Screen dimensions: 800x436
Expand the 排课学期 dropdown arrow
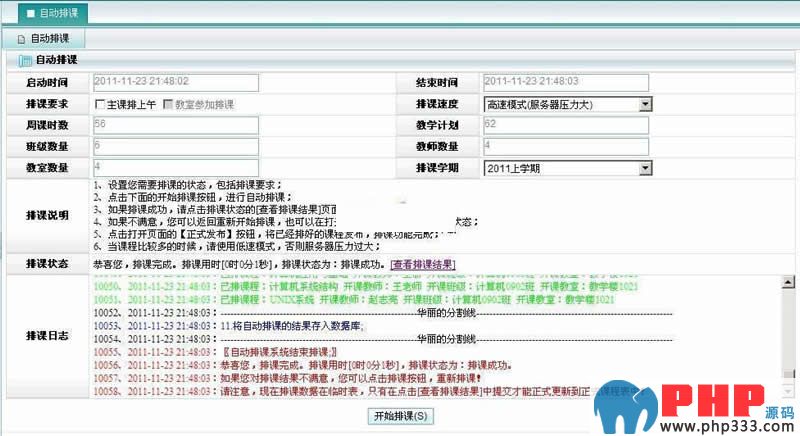tap(645, 168)
